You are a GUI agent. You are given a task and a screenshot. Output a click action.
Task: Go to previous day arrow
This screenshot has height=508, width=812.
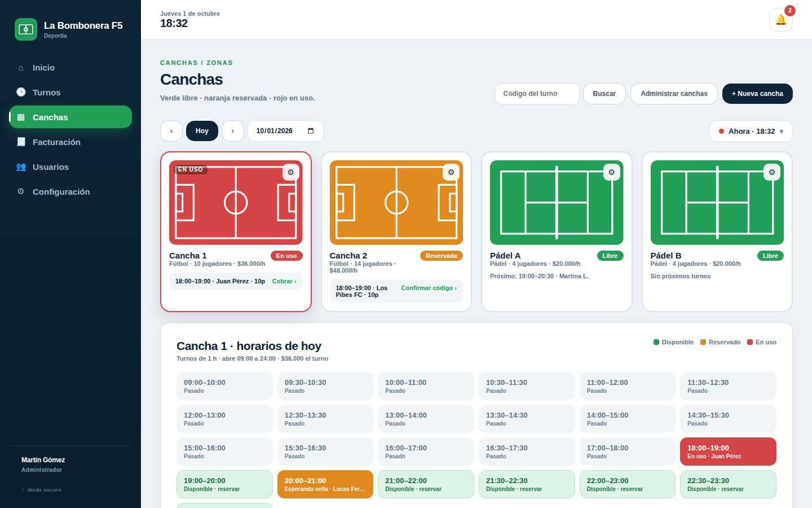coord(171,131)
